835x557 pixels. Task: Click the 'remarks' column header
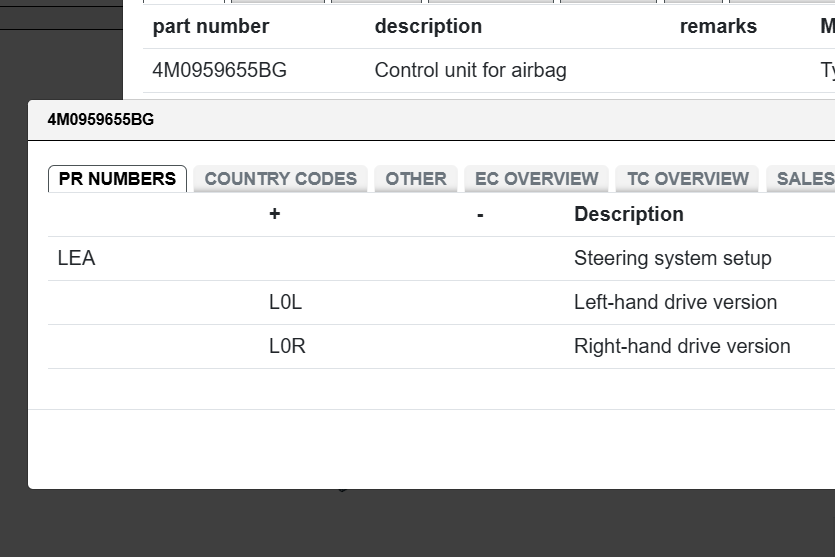tap(718, 27)
